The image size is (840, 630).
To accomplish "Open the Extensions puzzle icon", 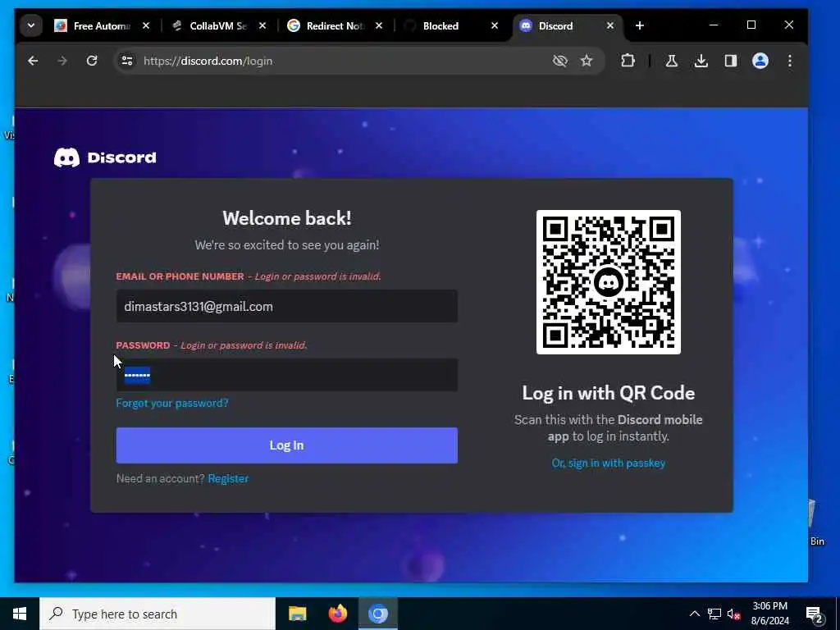I will [628, 61].
